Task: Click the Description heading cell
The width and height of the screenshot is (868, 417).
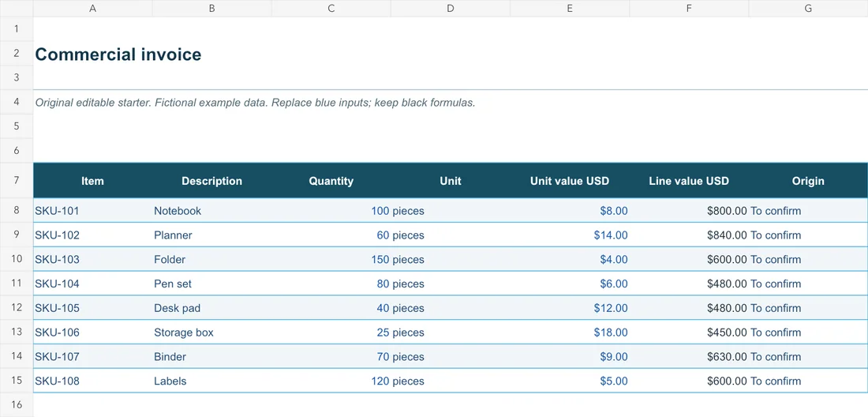Action: 211,181
